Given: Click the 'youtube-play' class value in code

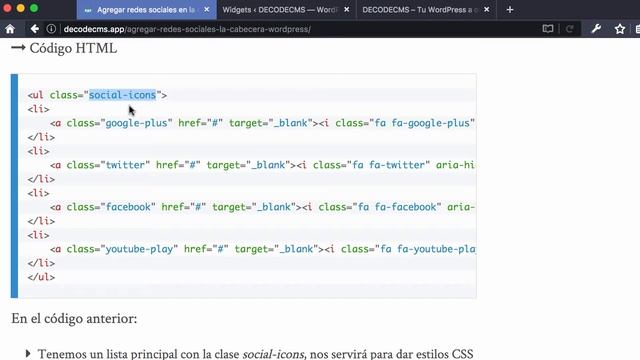Looking at the screenshot, I should 139,249.
